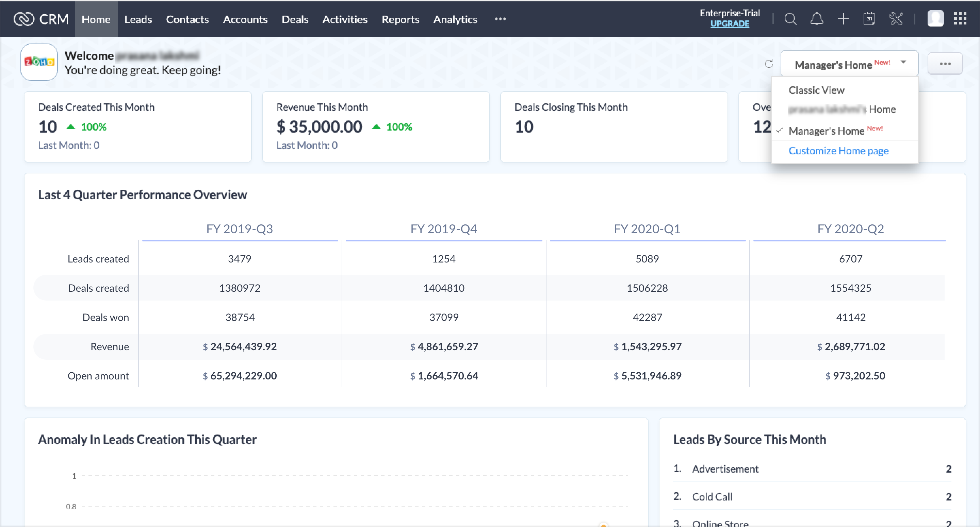Choose Classic View from dropdown list

point(816,90)
